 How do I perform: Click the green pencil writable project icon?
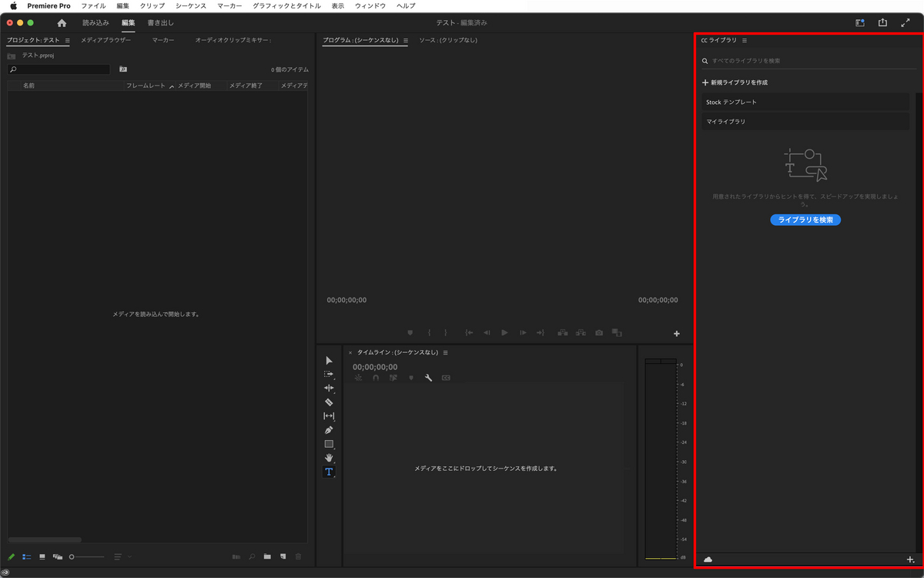(12, 556)
